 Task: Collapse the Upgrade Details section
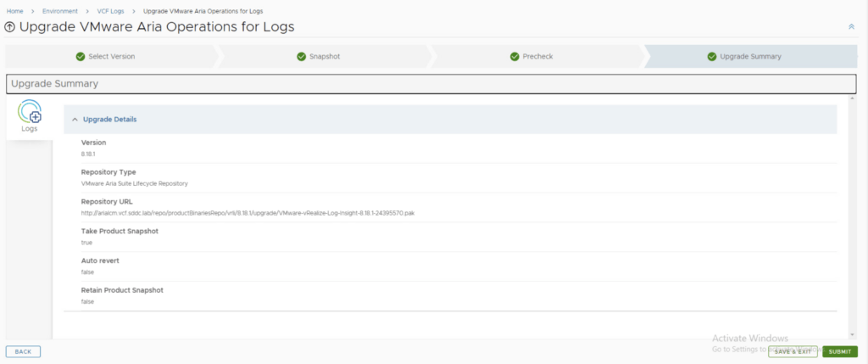pos(75,120)
